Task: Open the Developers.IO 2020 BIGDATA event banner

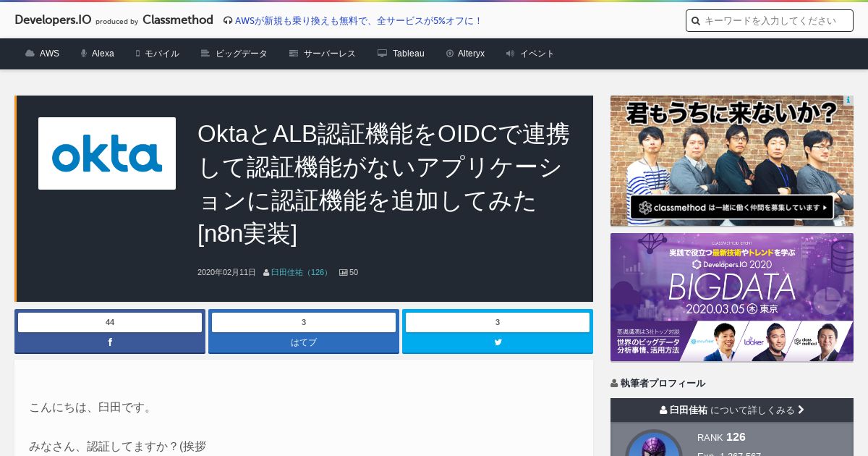Action: click(x=732, y=297)
